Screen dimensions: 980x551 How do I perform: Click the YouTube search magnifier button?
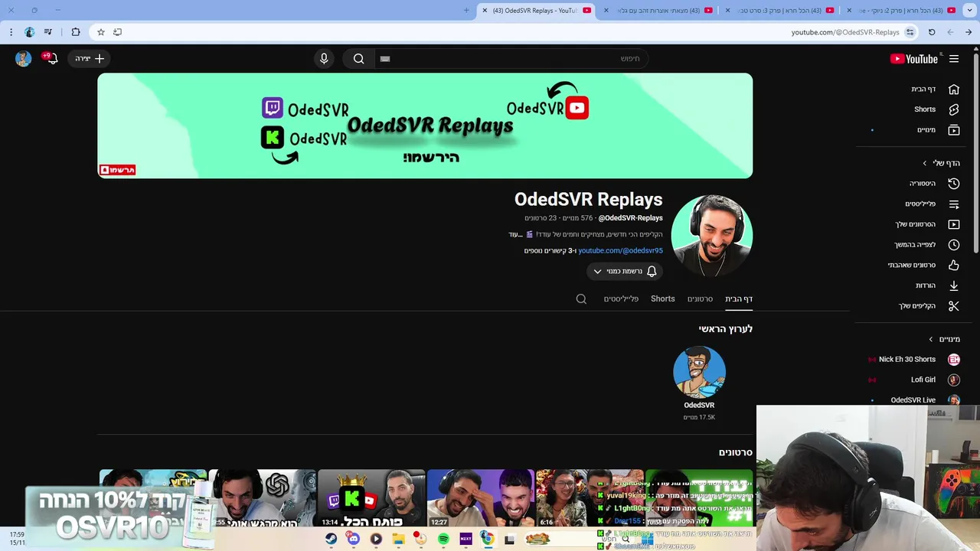point(358,59)
